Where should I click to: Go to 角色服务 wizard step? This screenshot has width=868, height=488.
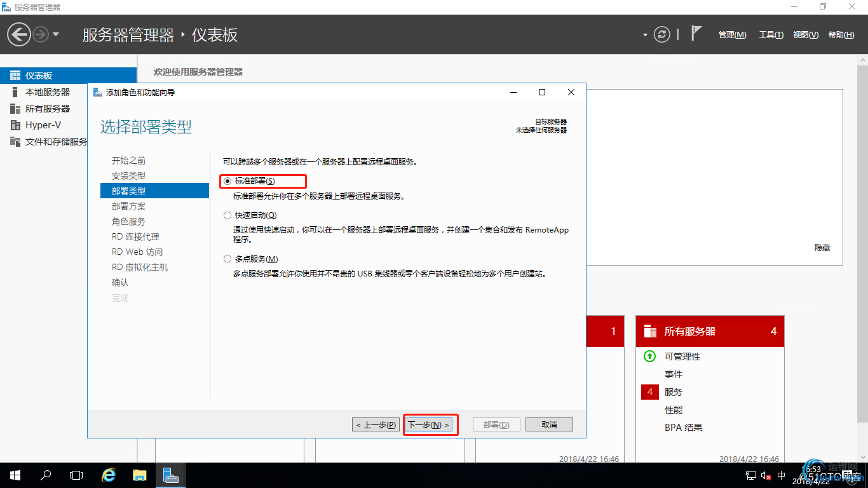128,222
